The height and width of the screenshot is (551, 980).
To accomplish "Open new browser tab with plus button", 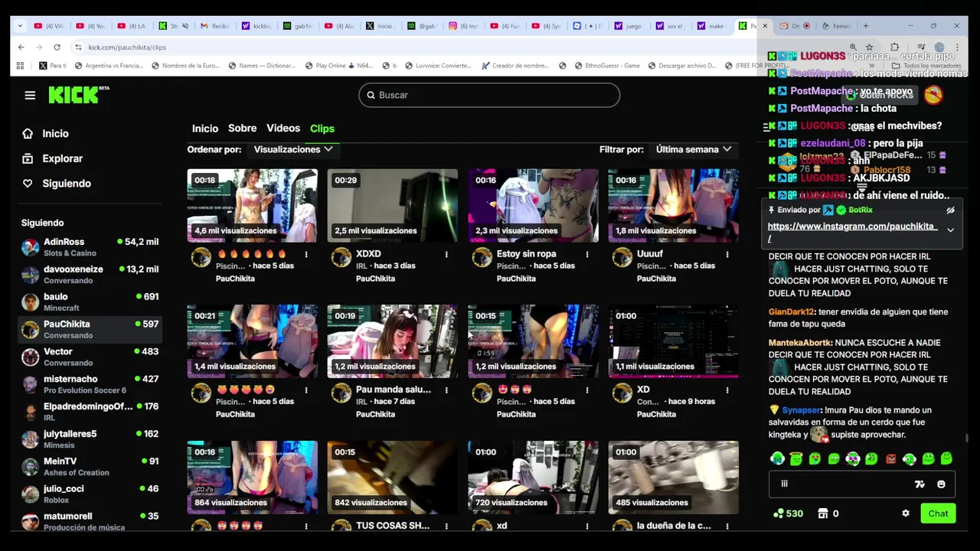I will (866, 26).
